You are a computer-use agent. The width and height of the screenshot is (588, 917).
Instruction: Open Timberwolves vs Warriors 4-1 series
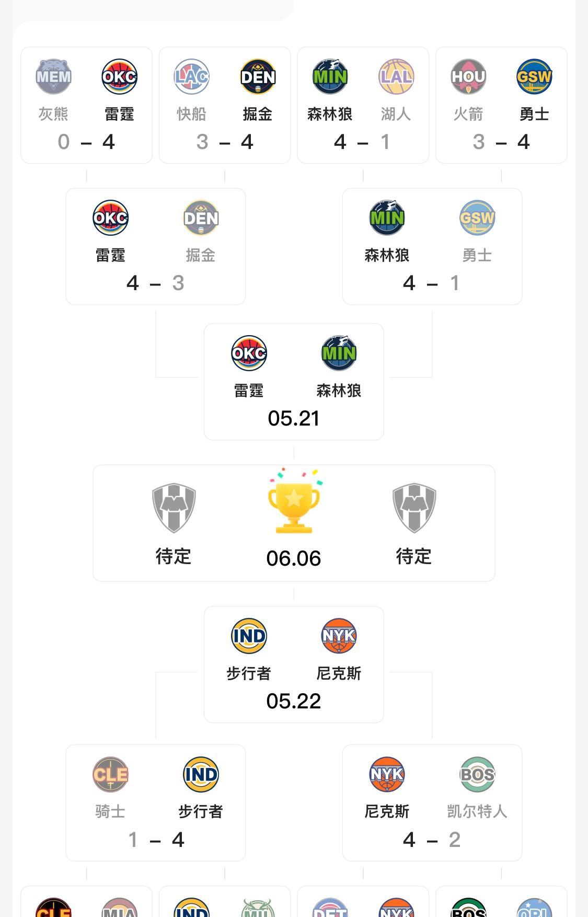pyautogui.click(x=432, y=246)
